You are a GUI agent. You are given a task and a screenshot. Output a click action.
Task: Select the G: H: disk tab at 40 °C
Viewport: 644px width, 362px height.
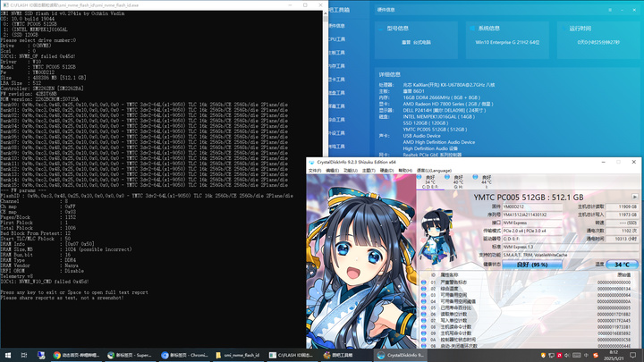458,181
